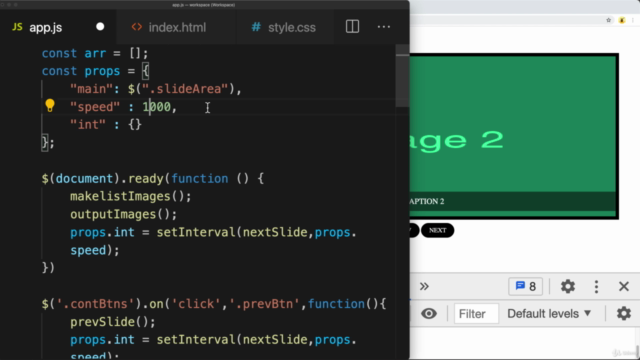Screen dimensions: 640x360
Task: Click the browser extension icon near star
Action: [x=622, y=20]
